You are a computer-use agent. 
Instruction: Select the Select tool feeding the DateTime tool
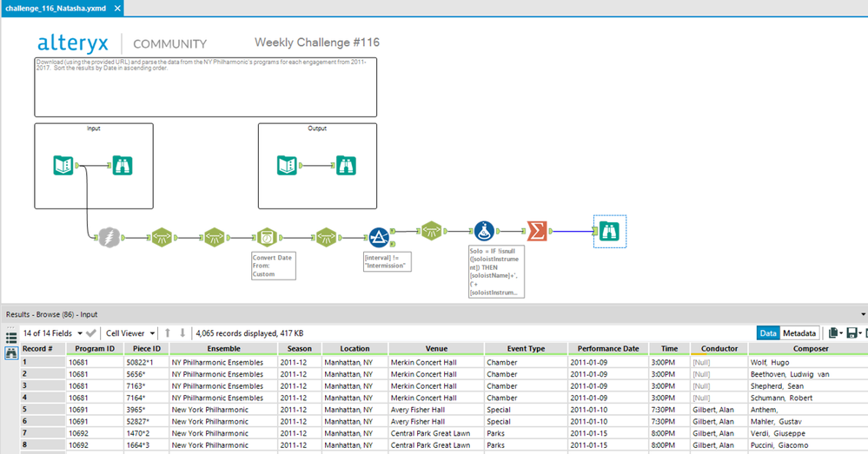click(215, 237)
